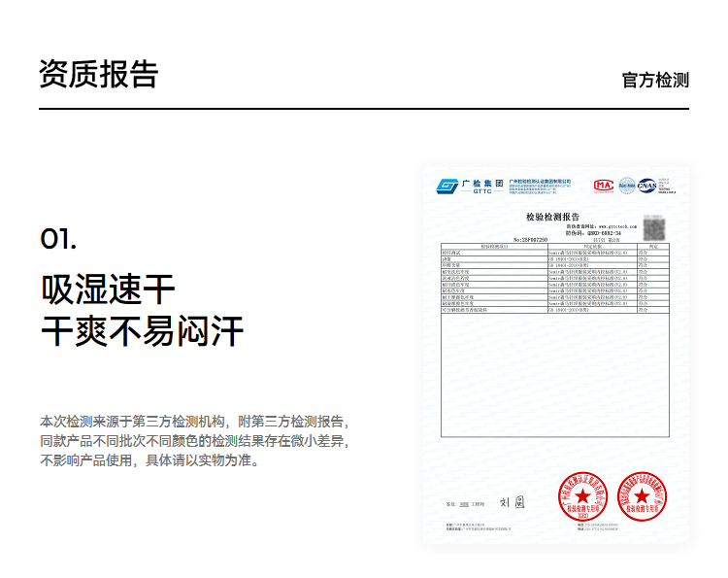Click the line starting 不影响产品使用
The image size is (728, 578).
tap(149, 460)
